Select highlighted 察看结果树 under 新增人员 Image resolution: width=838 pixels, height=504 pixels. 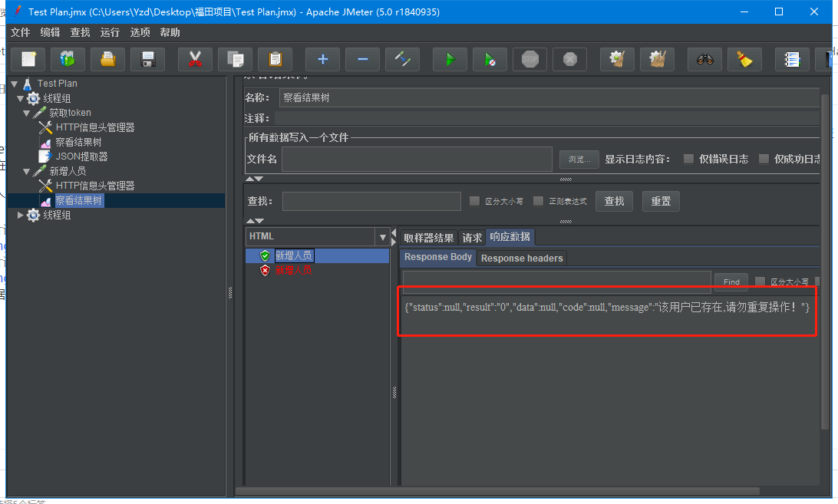tap(78, 200)
